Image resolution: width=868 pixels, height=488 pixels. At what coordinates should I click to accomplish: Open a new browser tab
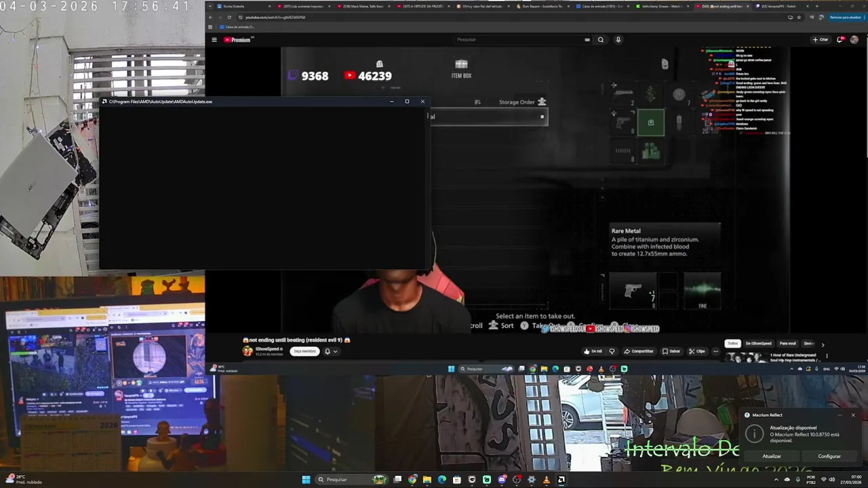coord(816,6)
